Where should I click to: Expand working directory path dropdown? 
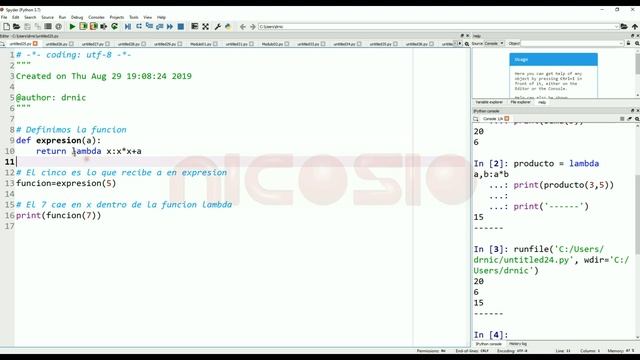coord(616,27)
